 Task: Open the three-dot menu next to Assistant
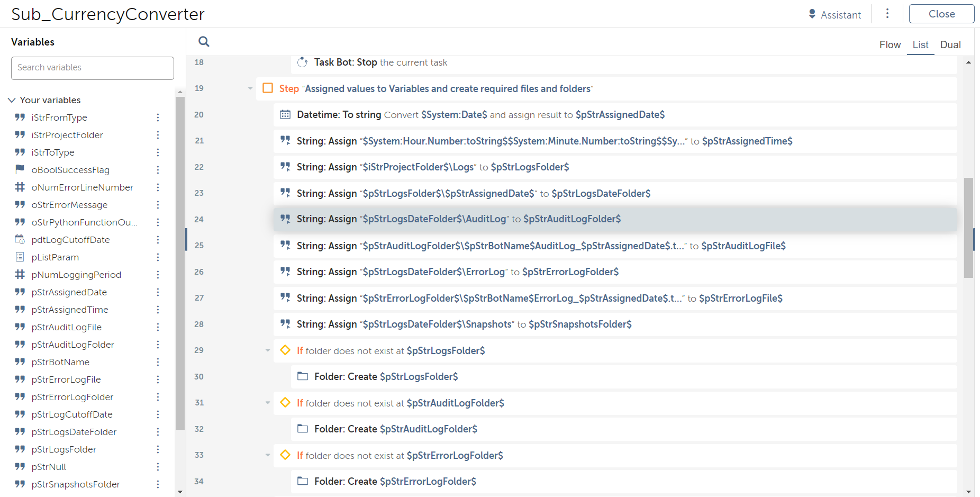(x=887, y=14)
